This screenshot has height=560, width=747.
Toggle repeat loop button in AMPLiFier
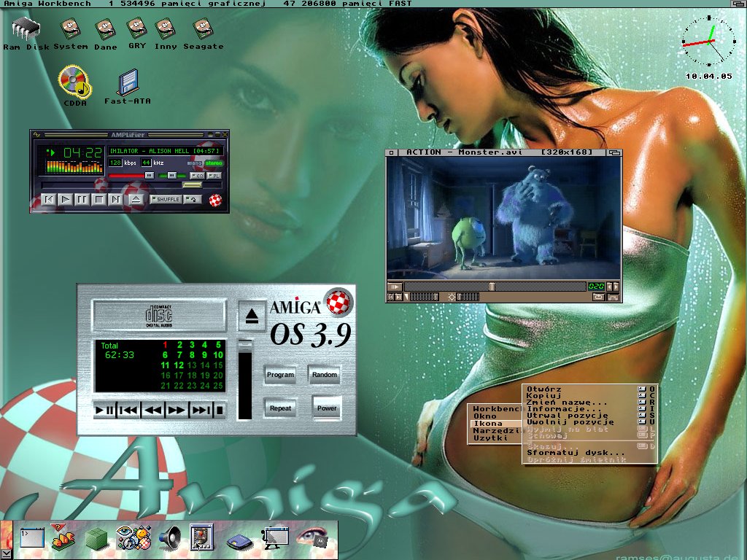[193, 200]
